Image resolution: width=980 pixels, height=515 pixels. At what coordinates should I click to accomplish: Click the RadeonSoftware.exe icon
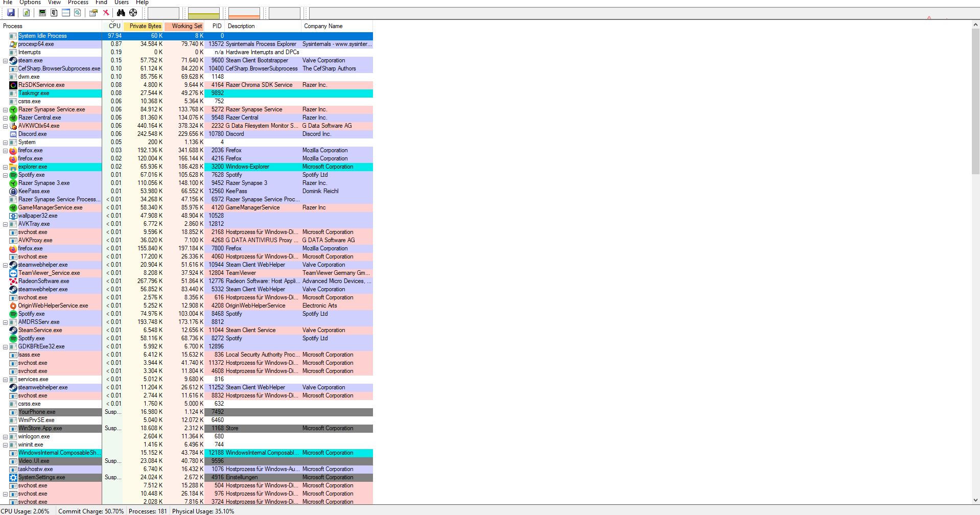(13, 281)
